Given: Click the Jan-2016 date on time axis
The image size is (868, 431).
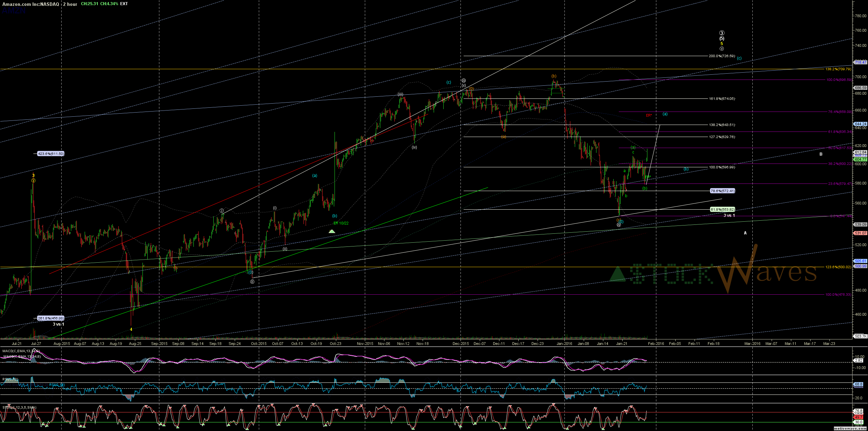Looking at the screenshot, I should [x=564, y=343].
